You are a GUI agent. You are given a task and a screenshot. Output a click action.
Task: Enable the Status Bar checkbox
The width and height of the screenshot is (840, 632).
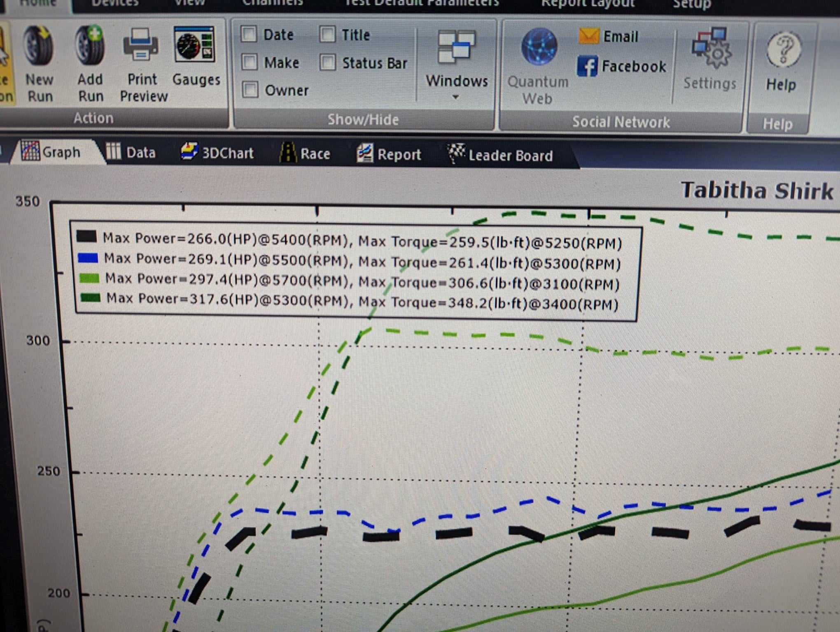[x=328, y=63]
